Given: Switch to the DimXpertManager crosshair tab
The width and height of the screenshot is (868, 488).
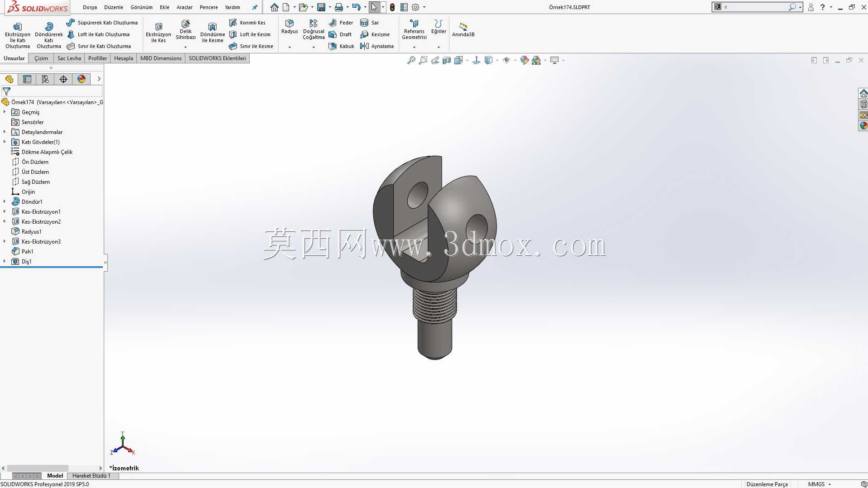Looking at the screenshot, I should (63, 79).
